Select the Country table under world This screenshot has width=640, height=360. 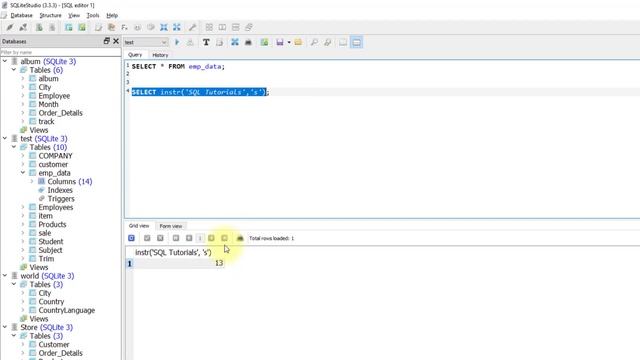51,301
